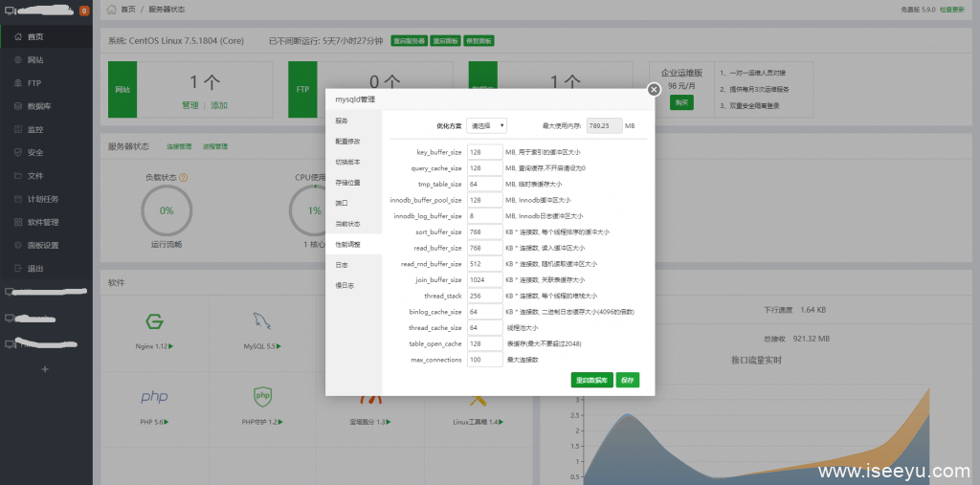Open the 文件 folder item in sidebar
The width and height of the screenshot is (980, 485).
[x=46, y=176]
